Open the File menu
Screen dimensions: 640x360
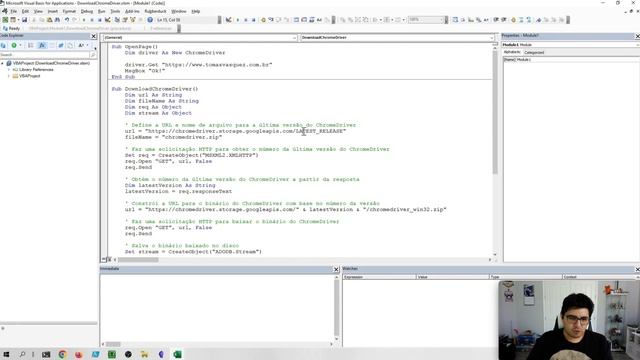pos(13,11)
